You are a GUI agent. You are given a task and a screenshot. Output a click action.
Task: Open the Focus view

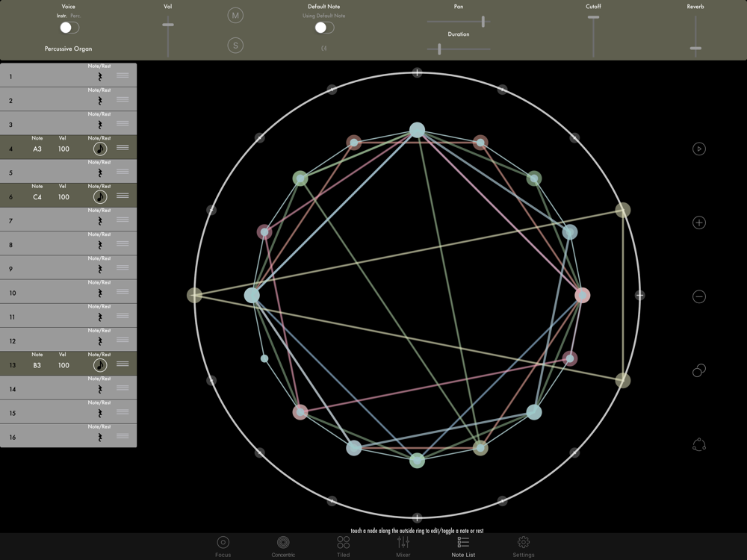[223, 546]
